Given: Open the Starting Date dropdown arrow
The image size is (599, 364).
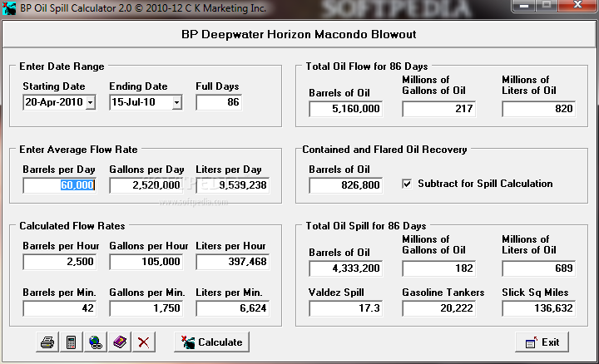Looking at the screenshot, I should point(91,102).
